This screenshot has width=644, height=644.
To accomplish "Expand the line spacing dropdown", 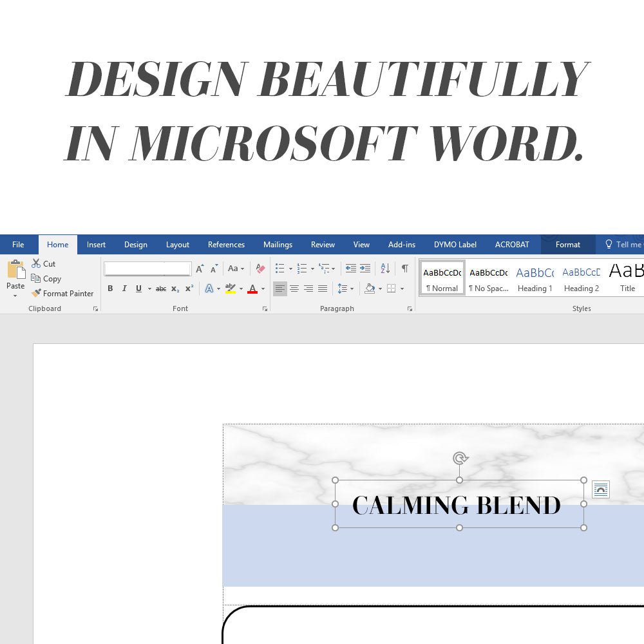I will (346, 289).
